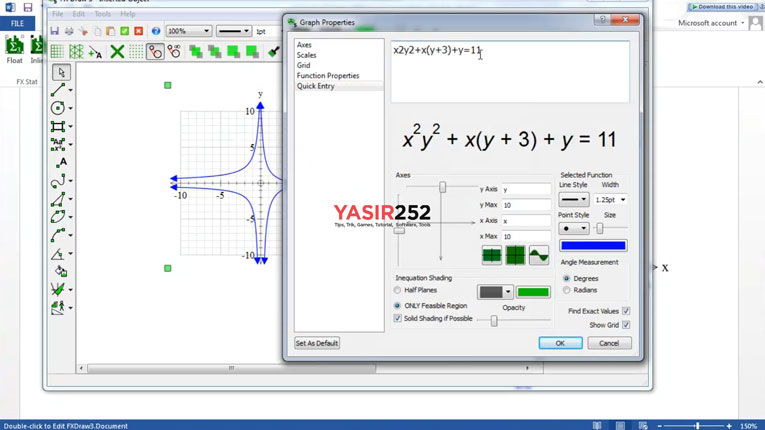This screenshot has height=430, width=765.
Task: Toggle the Show Grid checkbox
Action: click(x=626, y=325)
